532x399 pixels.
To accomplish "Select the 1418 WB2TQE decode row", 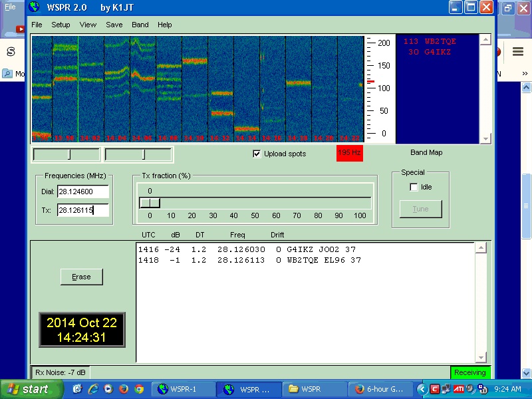I will pyautogui.click(x=249, y=260).
